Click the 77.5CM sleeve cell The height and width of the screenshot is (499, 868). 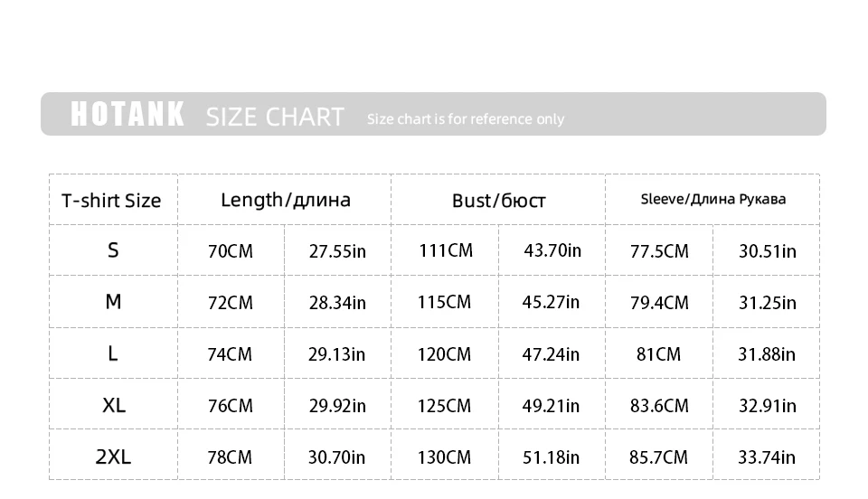tap(659, 251)
